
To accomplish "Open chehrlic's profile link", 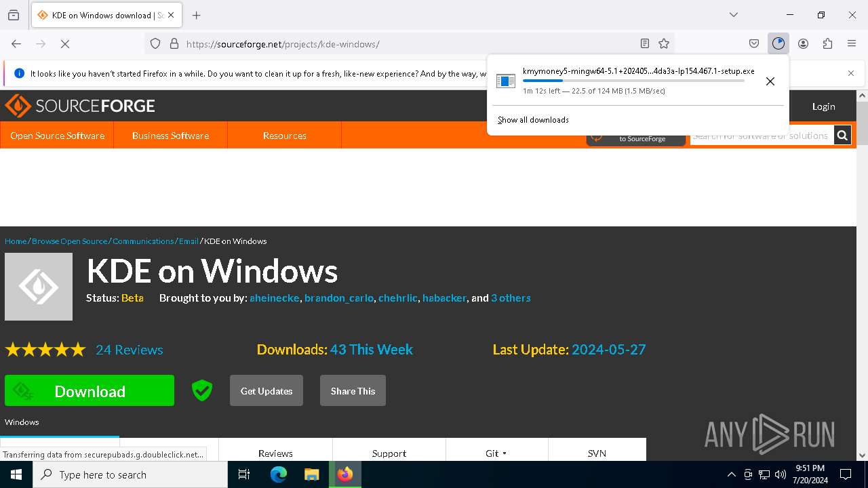I will [x=398, y=298].
